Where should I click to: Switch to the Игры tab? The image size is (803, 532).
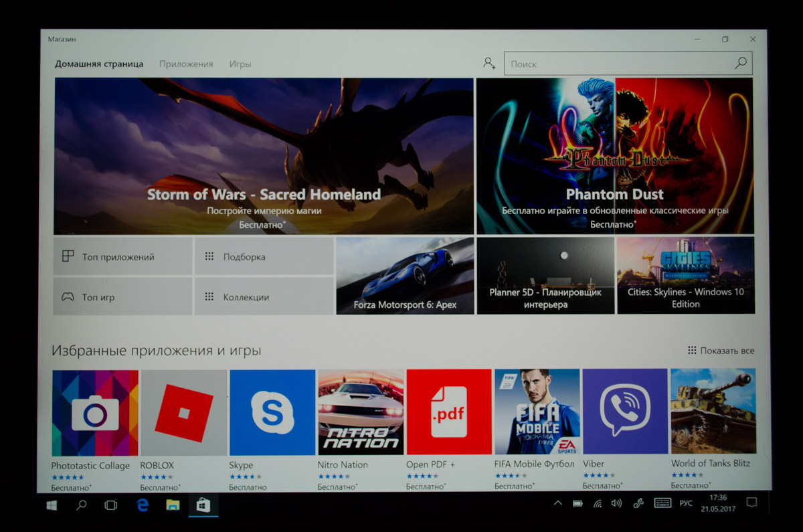[x=240, y=64]
